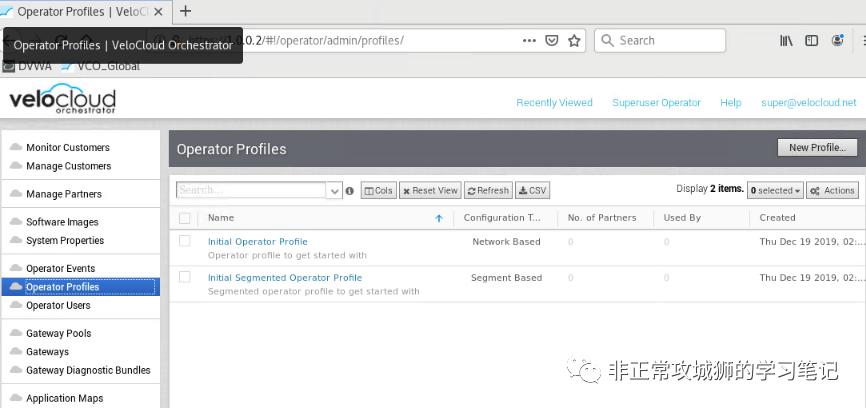Click cloud icon next to Operator Events

tap(17, 268)
